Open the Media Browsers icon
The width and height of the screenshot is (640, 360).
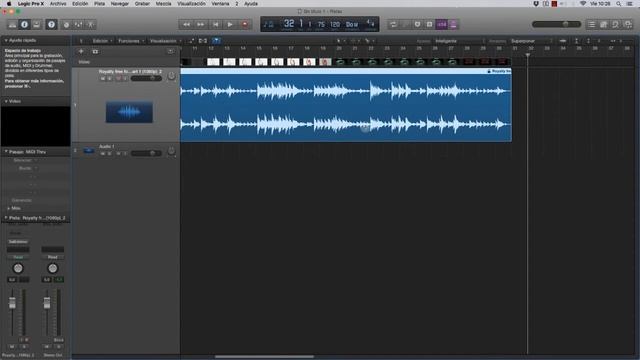628,24
